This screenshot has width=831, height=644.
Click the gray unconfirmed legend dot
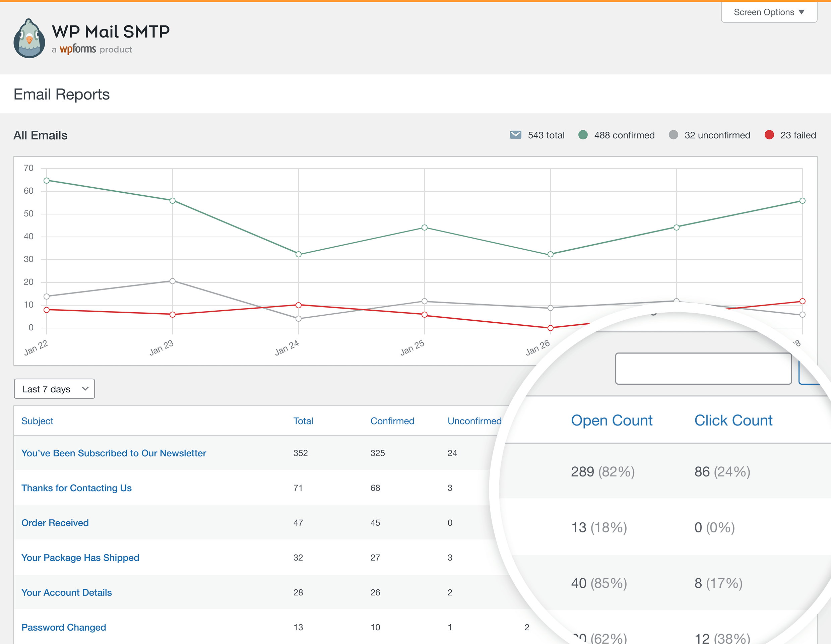pyautogui.click(x=673, y=135)
